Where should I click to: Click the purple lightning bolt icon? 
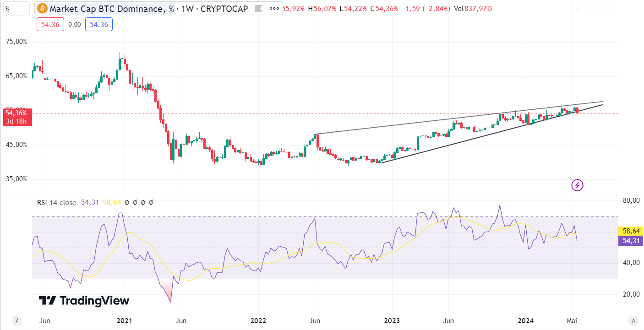577,185
